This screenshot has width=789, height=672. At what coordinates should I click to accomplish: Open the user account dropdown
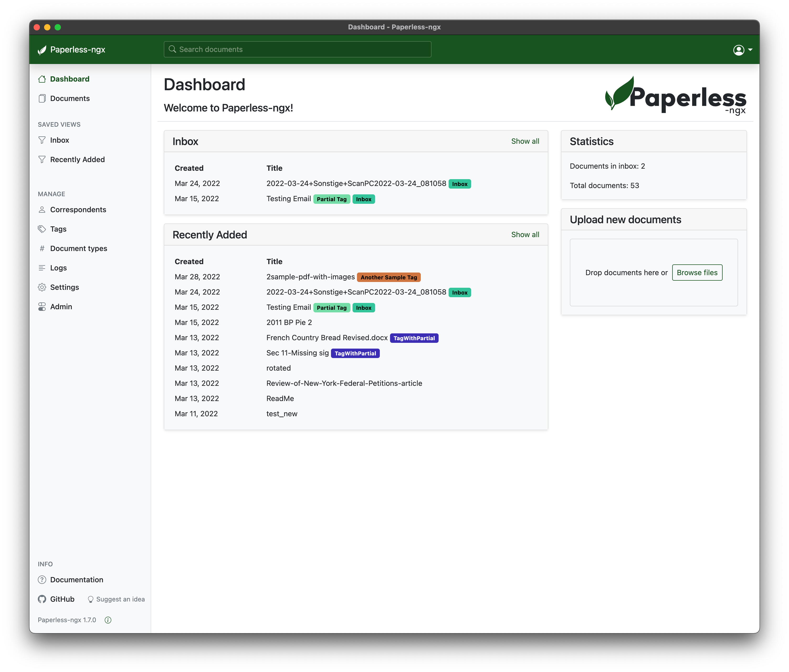(x=742, y=50)
